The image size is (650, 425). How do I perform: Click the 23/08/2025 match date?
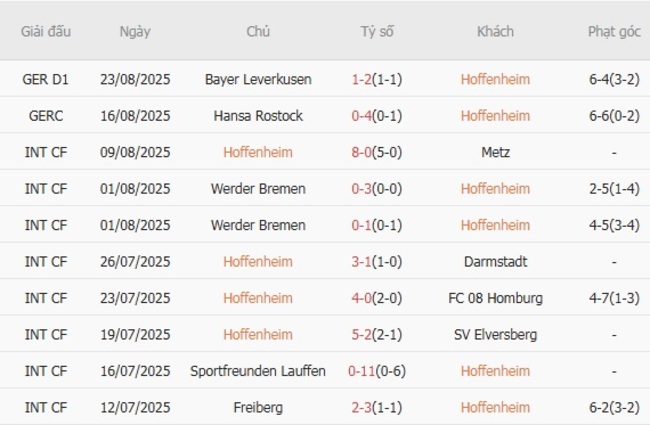pos(135,79)
